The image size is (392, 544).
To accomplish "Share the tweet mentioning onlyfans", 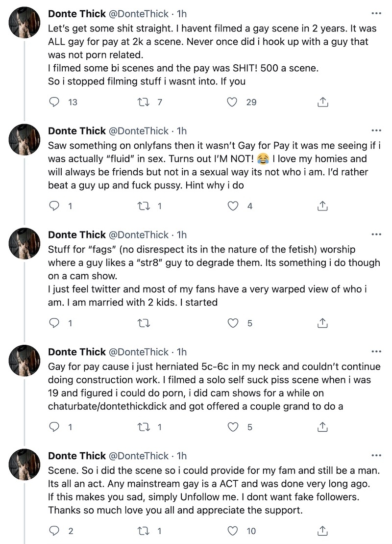I will tap(322, 207).
